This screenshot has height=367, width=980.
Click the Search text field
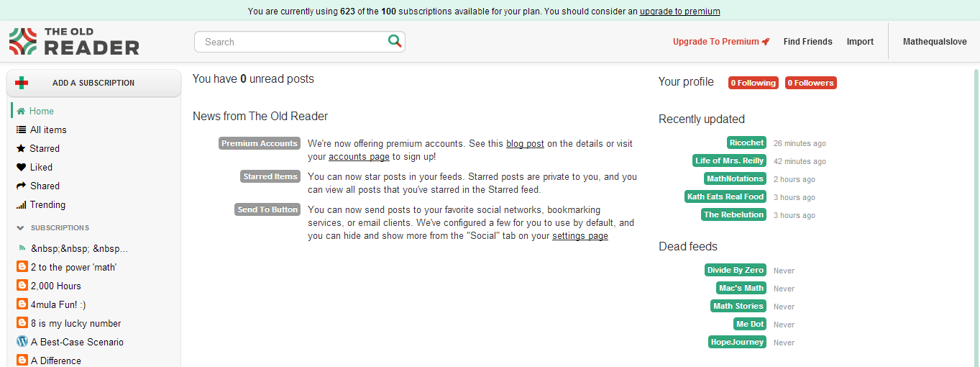(291, 42)
